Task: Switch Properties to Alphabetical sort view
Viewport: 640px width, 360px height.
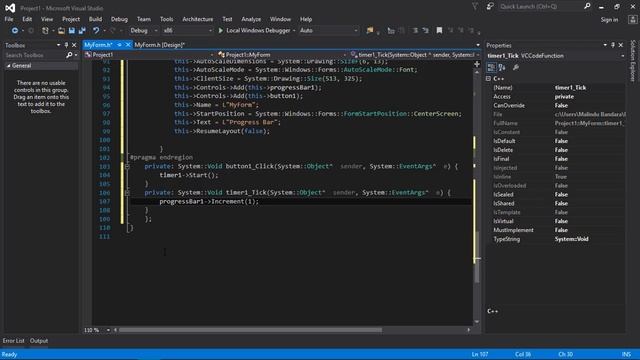Action: pyautogui.click(x=502, y=67)
